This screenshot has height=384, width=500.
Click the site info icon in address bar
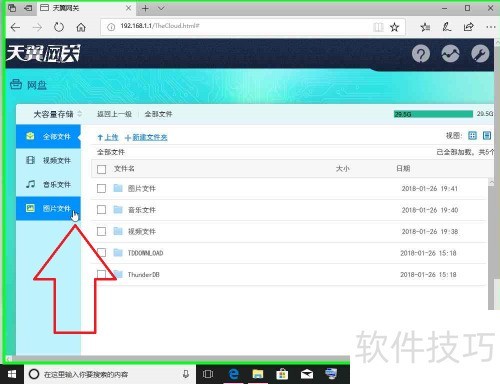click(x=111, y=27)
